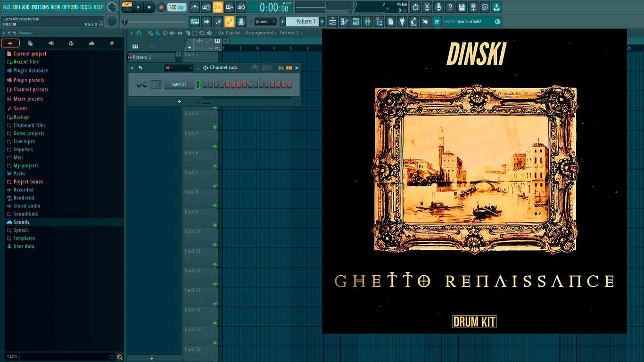Open the shopping cart content library

click(437, 21)
